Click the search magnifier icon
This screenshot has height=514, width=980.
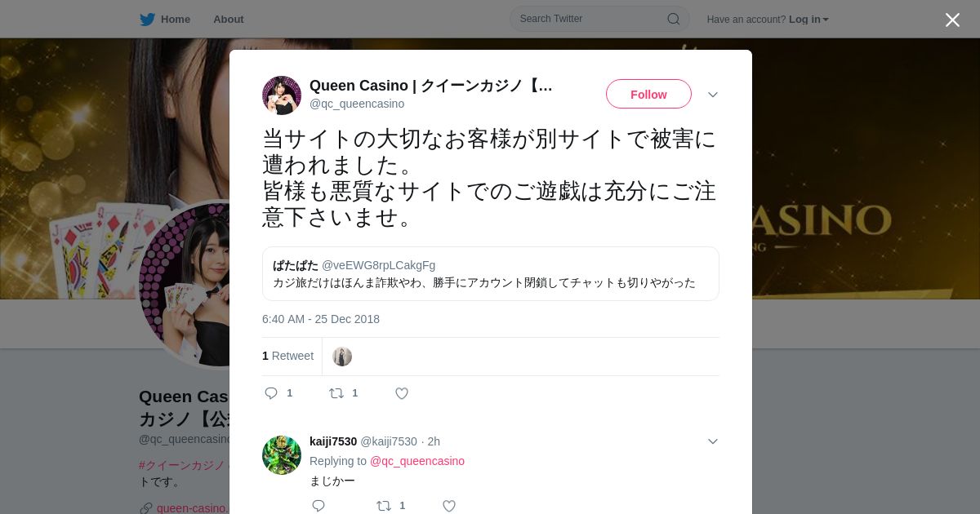674,19
